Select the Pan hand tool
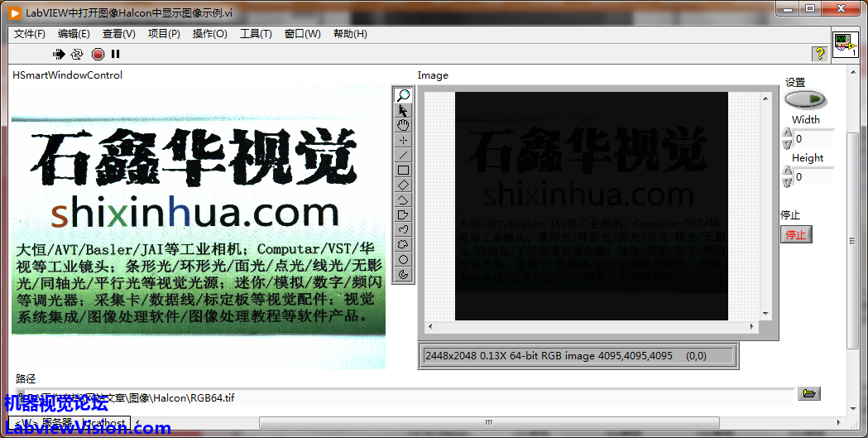The image size is (868, 438). pos(403,125)
